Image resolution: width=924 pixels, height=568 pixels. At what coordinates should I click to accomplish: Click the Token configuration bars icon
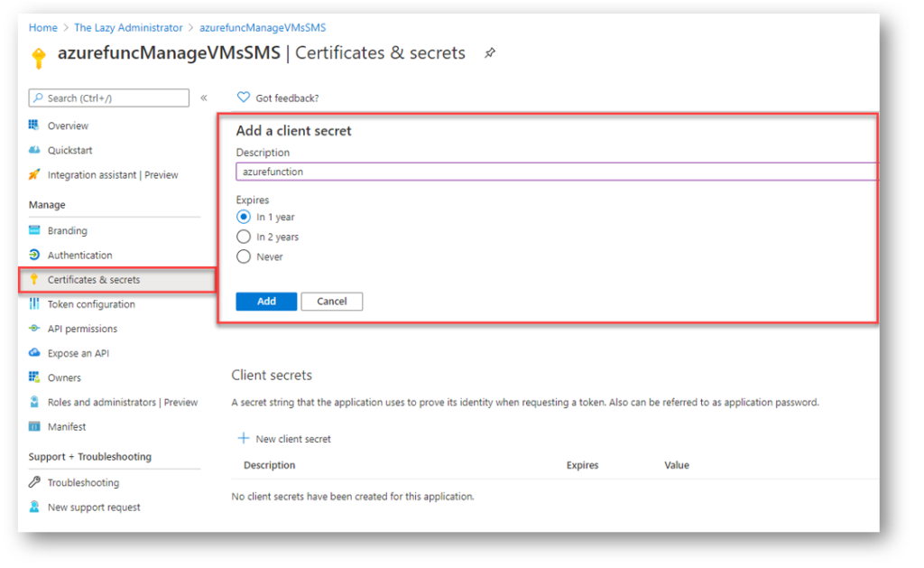tap(34, 303)
